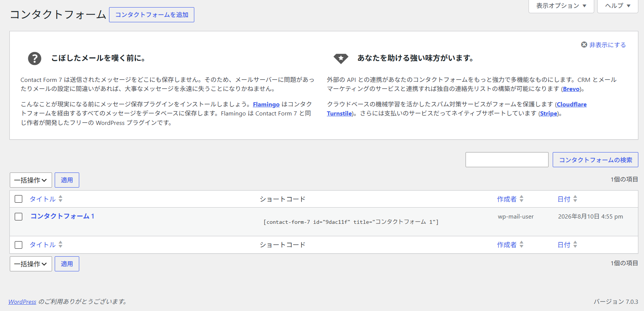Screen dimensions: 644x311
Task: Click こぼしたメールを嘆く前に heading
Action: coord(98,58)
